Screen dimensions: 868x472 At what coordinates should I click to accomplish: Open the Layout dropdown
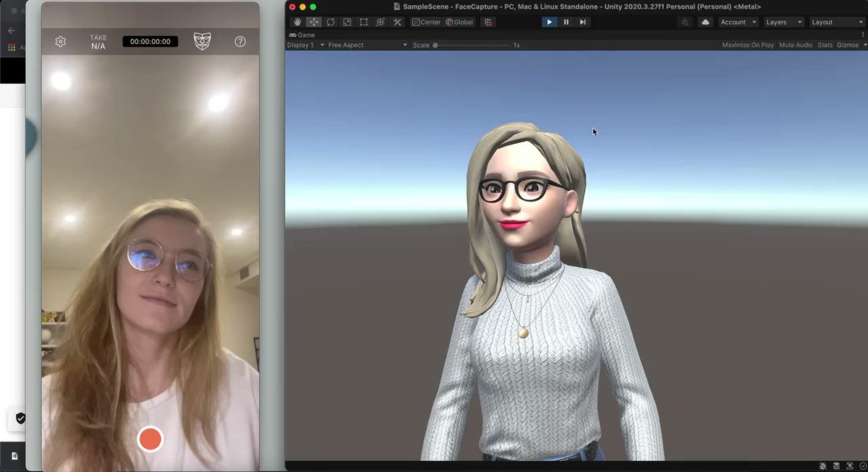click(x=836, y=22)
